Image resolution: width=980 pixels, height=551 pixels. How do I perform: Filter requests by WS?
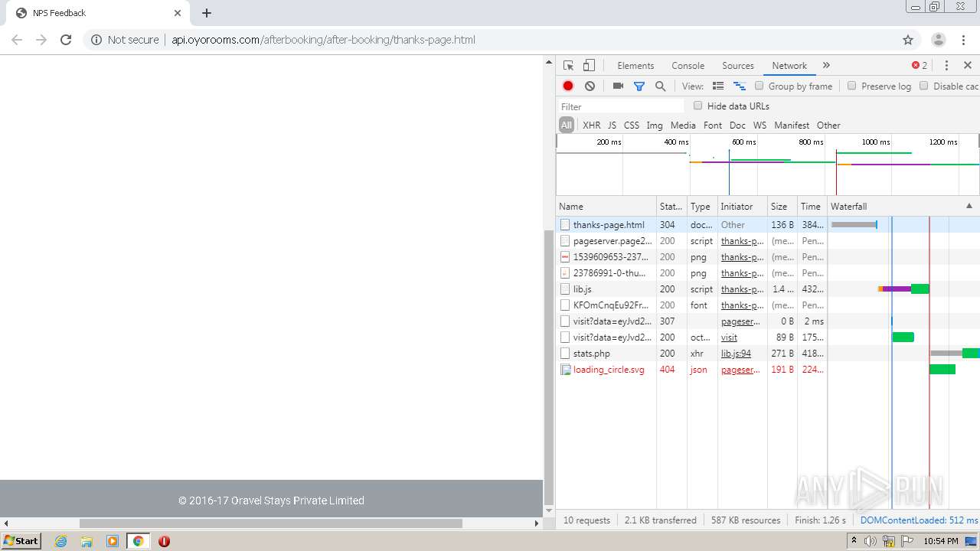[x=759, y=126]
